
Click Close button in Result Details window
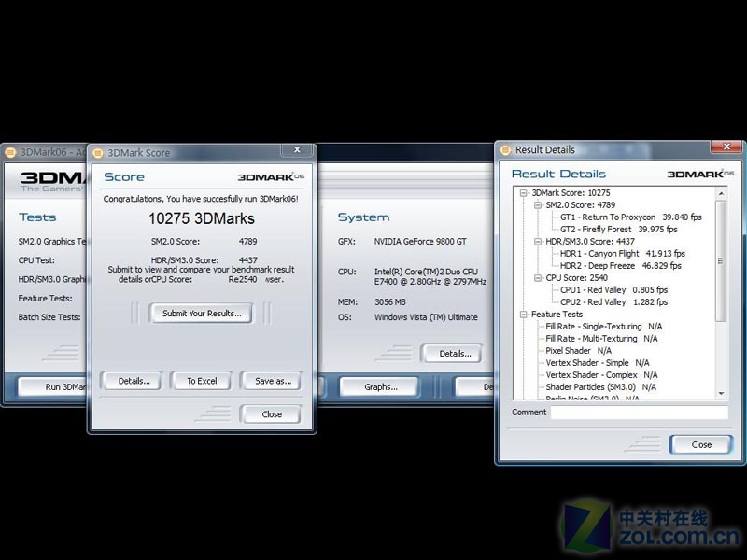tap(701, 444)
